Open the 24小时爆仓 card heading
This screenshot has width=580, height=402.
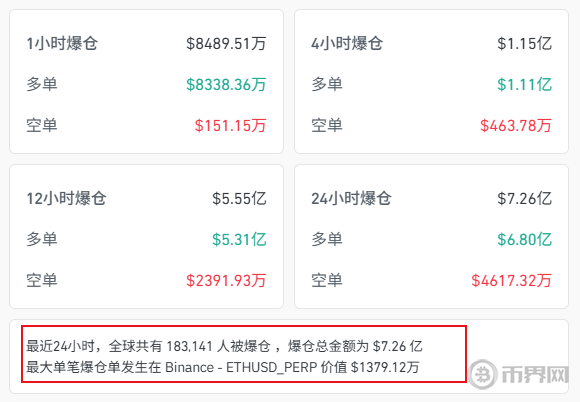(x=351, y=199)
